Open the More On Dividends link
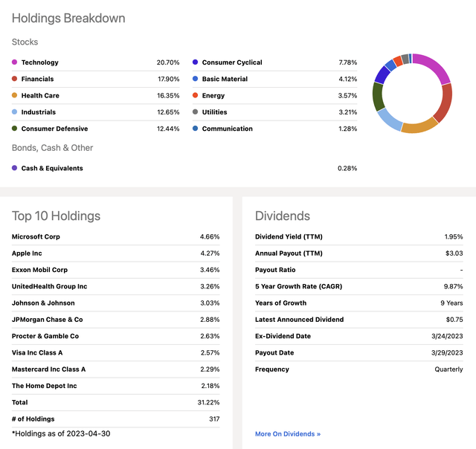The image size is (476, 449). [288, 434]
